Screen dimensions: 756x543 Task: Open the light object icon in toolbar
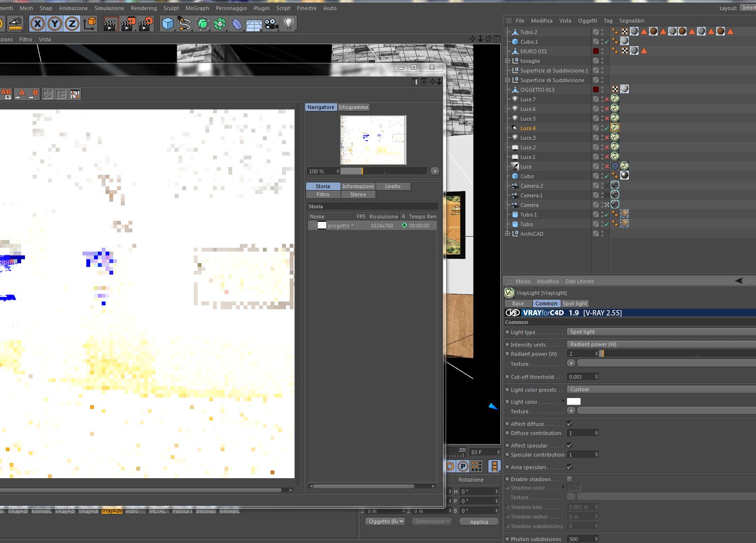pos(289,24)
